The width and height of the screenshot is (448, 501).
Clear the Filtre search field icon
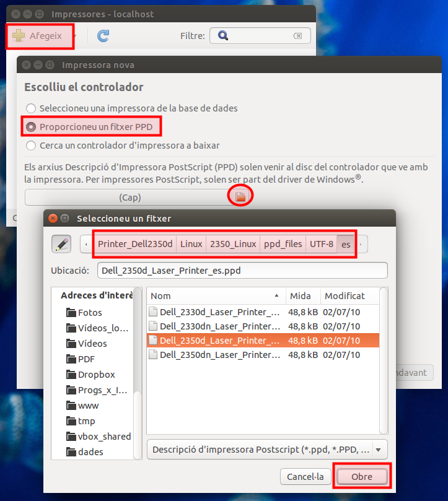click(x=298, y=36)
